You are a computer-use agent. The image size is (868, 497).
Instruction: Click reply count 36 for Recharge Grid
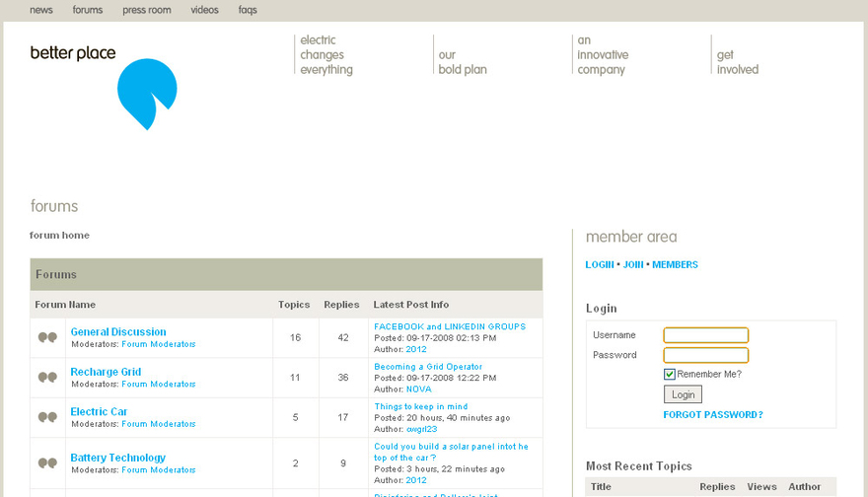pos(343,378)
